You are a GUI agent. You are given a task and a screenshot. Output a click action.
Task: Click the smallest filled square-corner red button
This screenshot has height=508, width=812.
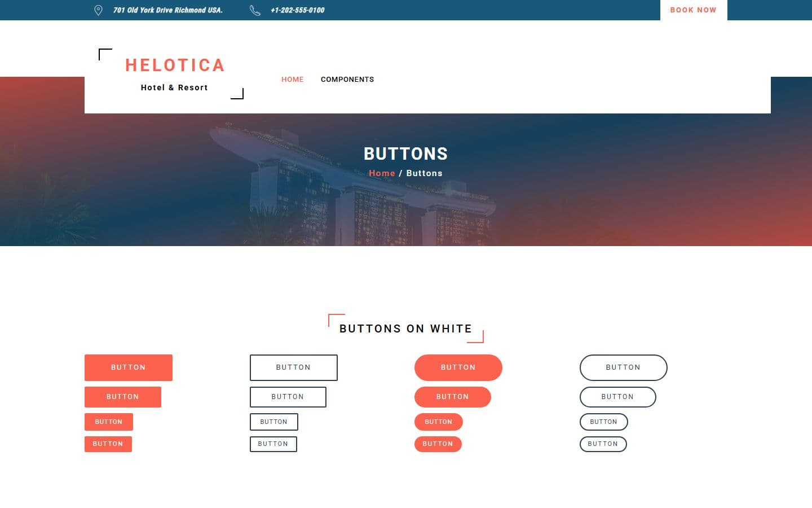click(x=108, y=444)
